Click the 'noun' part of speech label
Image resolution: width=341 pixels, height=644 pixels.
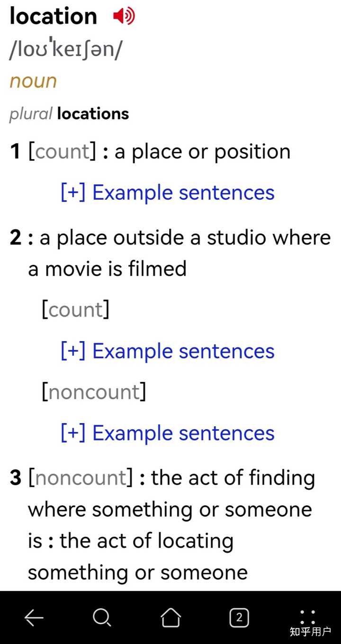33,81
